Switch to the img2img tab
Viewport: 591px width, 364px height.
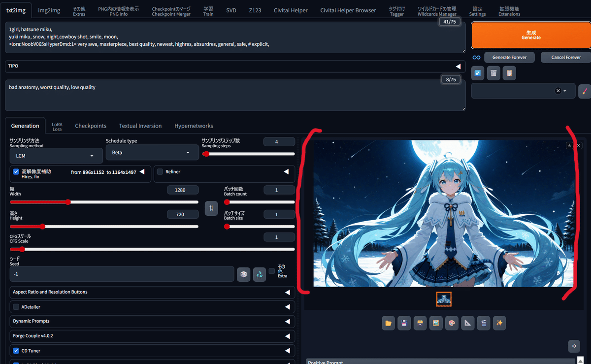click(x=49, y=10)
